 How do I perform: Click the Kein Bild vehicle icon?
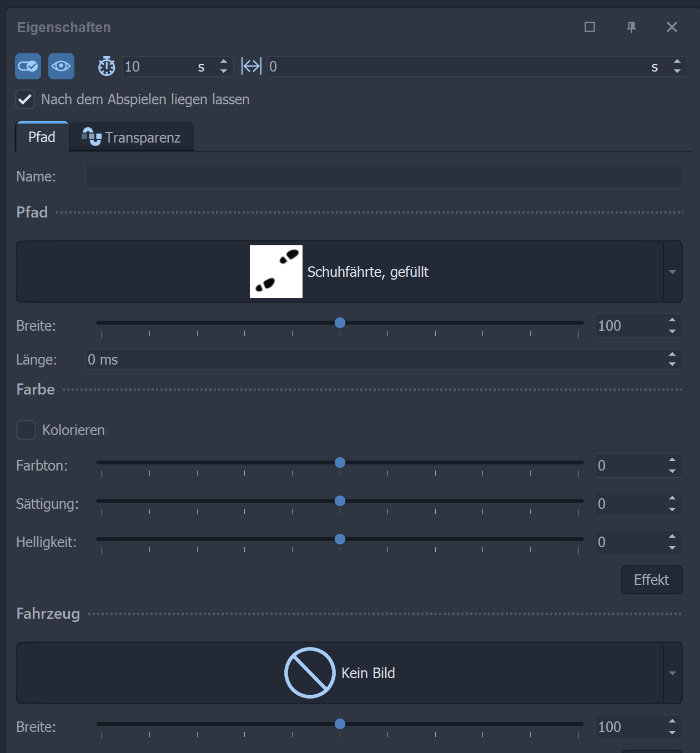coord(310,673)
